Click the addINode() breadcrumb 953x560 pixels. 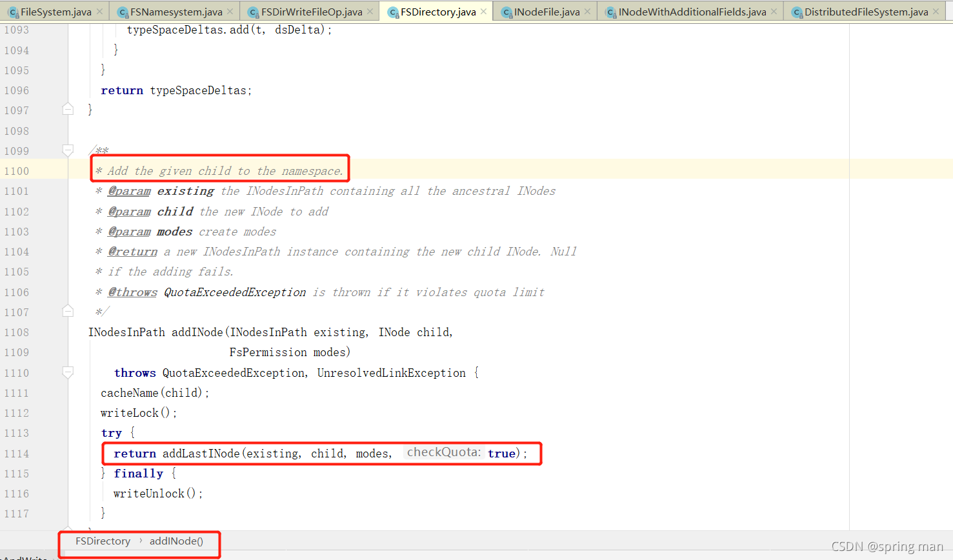(176, 541)
